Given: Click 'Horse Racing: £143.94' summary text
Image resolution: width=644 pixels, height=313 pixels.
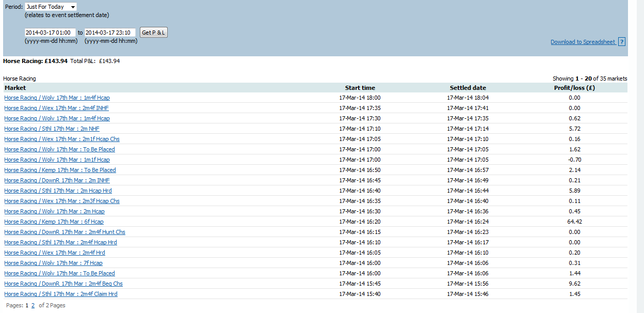Looking at the screenshot, I should coord(35,61).
